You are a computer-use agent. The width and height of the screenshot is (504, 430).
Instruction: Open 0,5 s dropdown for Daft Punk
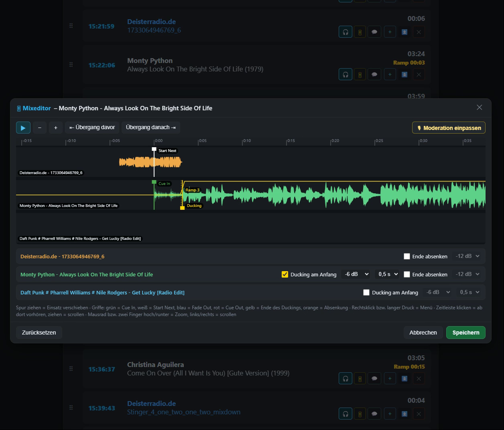(x=469, y=292)
